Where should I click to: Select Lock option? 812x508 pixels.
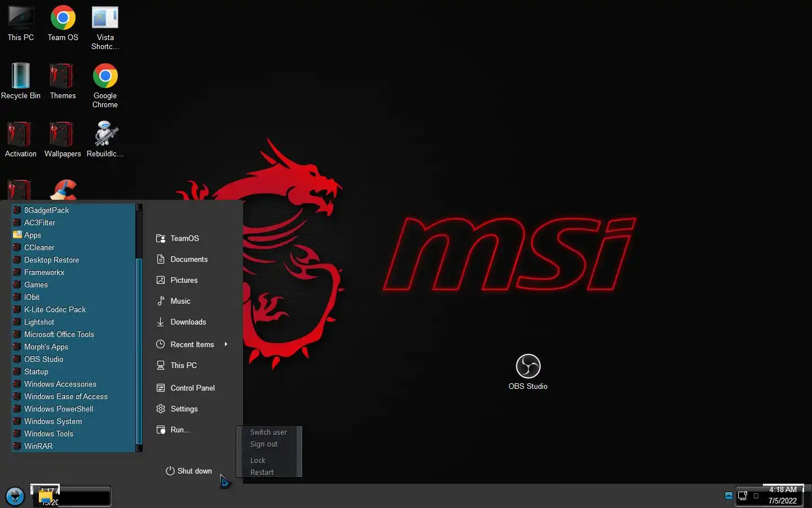258,461
